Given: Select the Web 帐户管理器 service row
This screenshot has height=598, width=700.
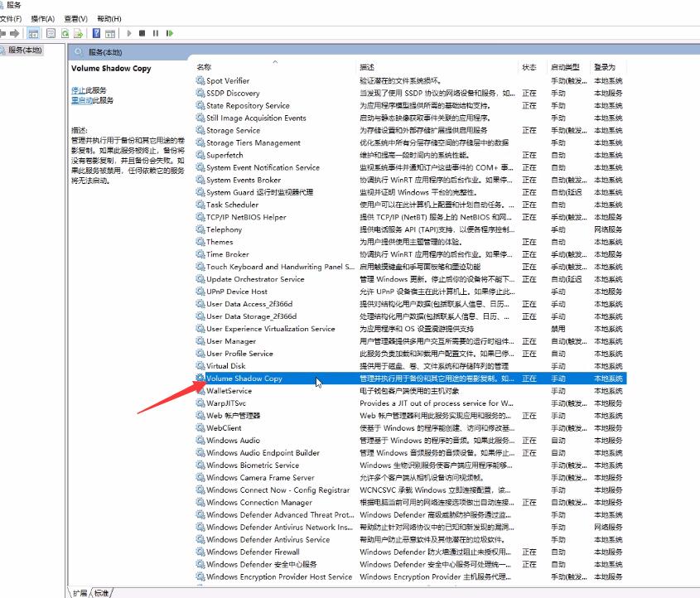Looking at the screenshot, I should [x=411, y=416].
